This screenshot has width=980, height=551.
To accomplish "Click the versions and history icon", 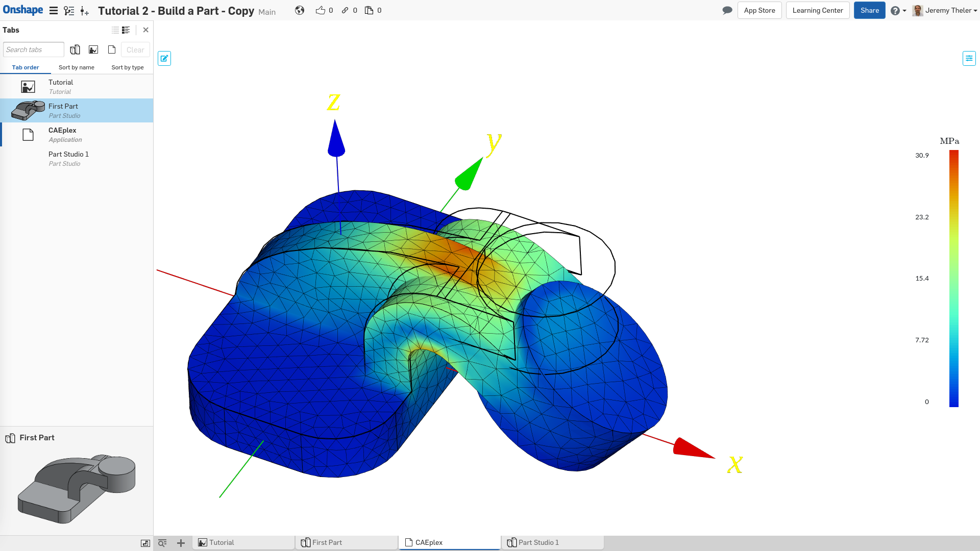I will pos(69,11).
